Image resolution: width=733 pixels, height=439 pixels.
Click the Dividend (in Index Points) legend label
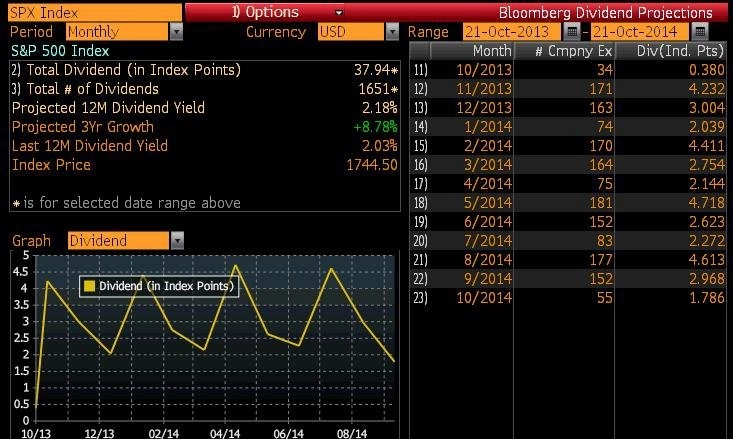pyautogui.click(x=166, y=286)
